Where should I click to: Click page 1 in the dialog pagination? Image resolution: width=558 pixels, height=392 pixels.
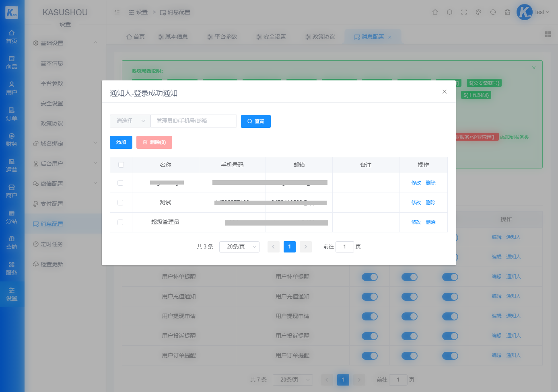point(290,247)
